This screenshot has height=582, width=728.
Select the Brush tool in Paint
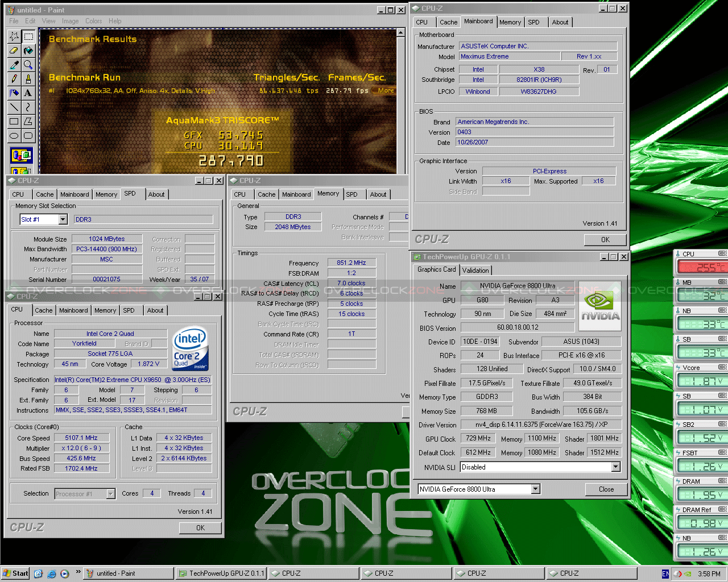coord(28,79)
